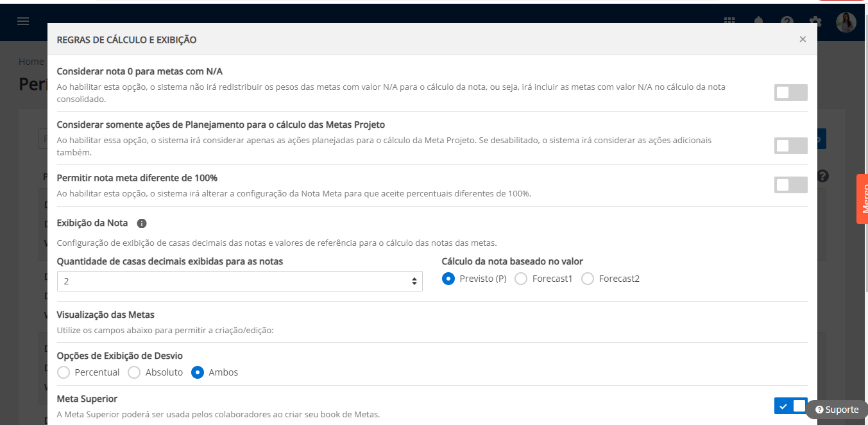Disable the Meta Superior switch
This screenshot has height=425, width=868.
[790, 406]
